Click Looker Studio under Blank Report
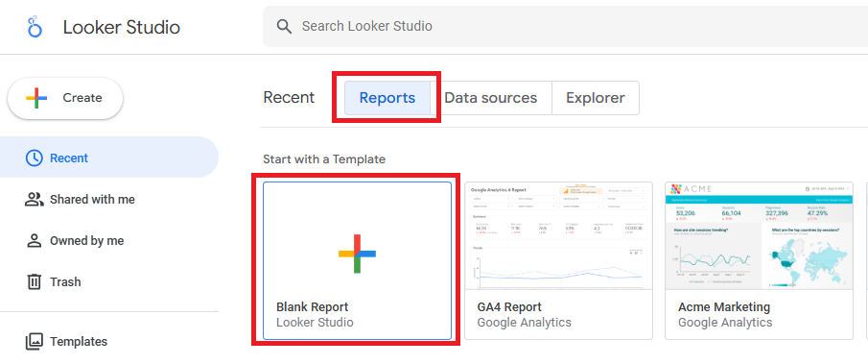Screen dimensions: 868x364 coord(315,322)
